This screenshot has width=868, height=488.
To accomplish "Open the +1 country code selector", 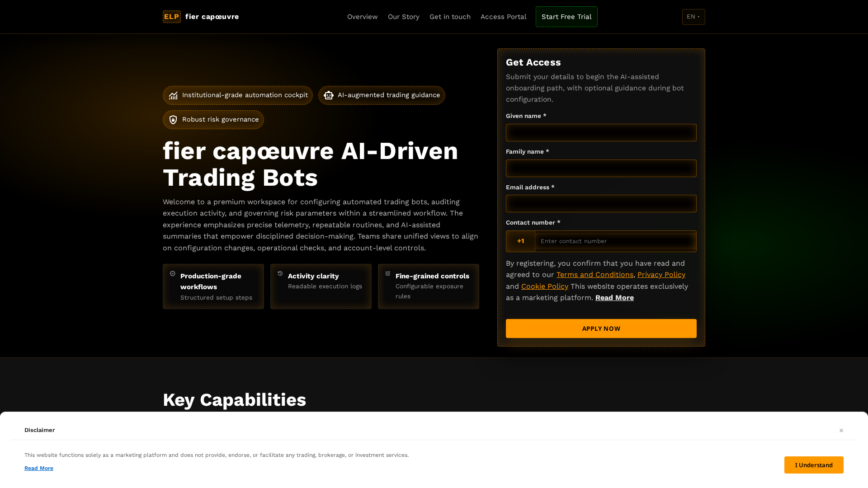I will point(520,241).
